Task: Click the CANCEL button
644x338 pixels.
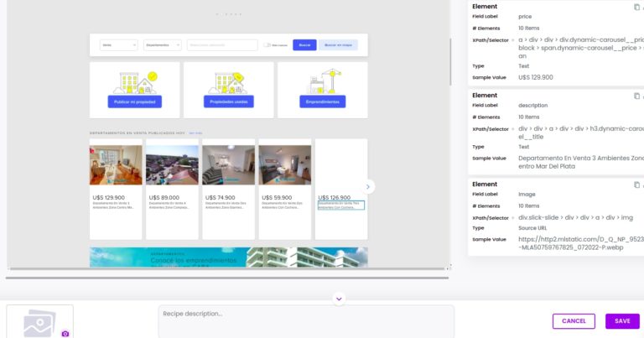Action: [574, 321]
